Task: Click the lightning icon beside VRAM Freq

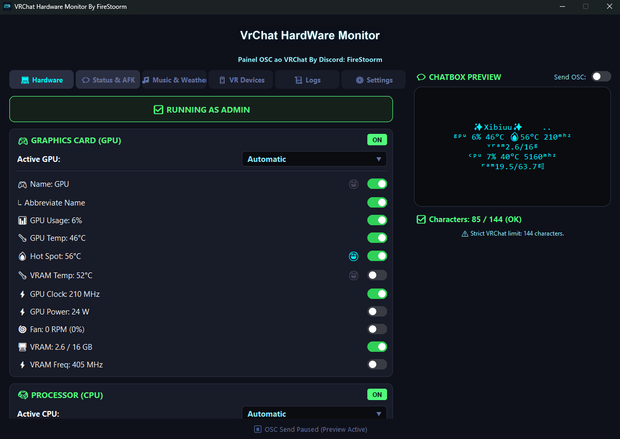Action: point(23,365)
